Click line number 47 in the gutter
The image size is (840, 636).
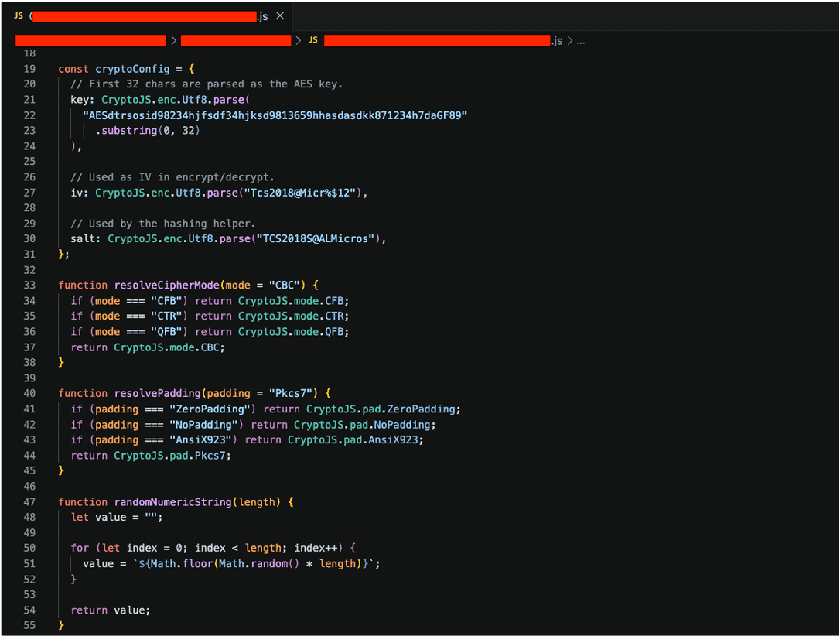(29, 502)
